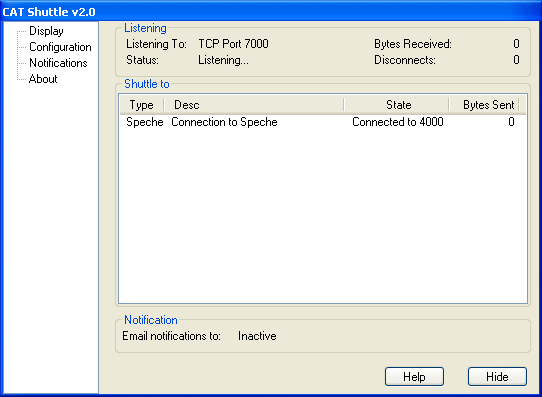Image resolution: width=542 pixels, height=397 pixels.
Task: Click the 'Status:' label
Action: [142, 60]
